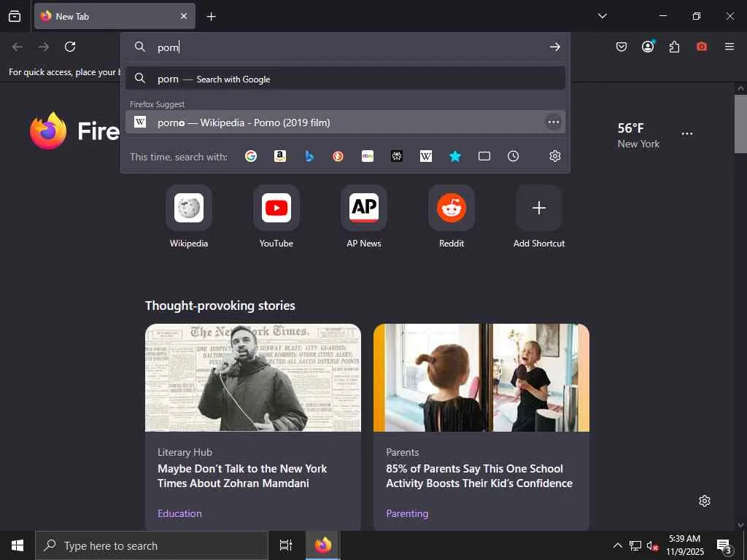
Task: Go forward one page
Action: point(44,47)
